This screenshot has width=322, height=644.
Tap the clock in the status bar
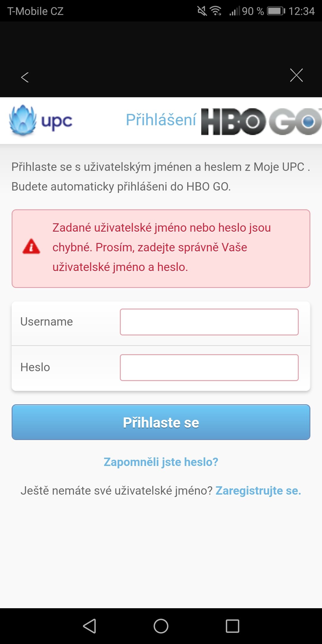[301, 11]
